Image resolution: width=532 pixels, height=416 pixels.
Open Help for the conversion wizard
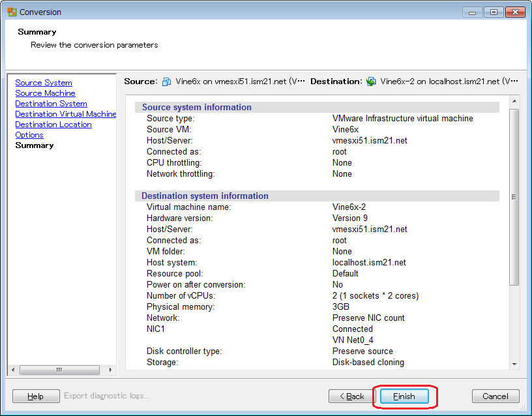(x=36, y=396)
